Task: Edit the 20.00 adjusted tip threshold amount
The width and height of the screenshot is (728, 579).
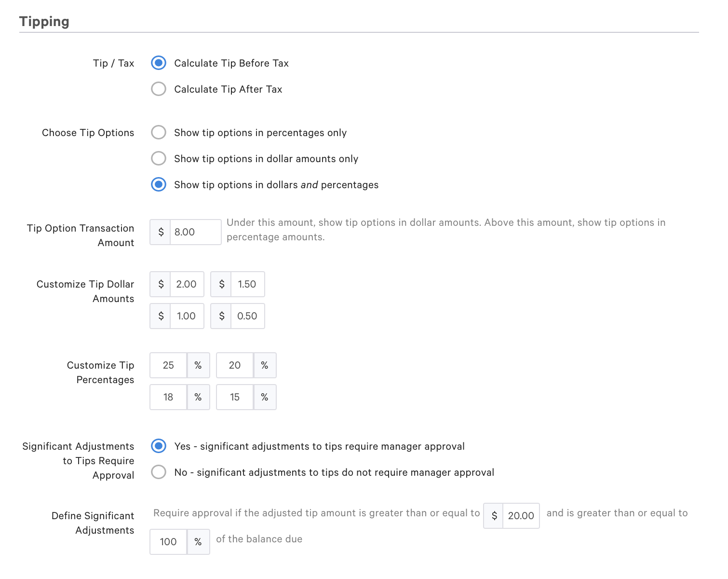Action: [x=522, y=516]
